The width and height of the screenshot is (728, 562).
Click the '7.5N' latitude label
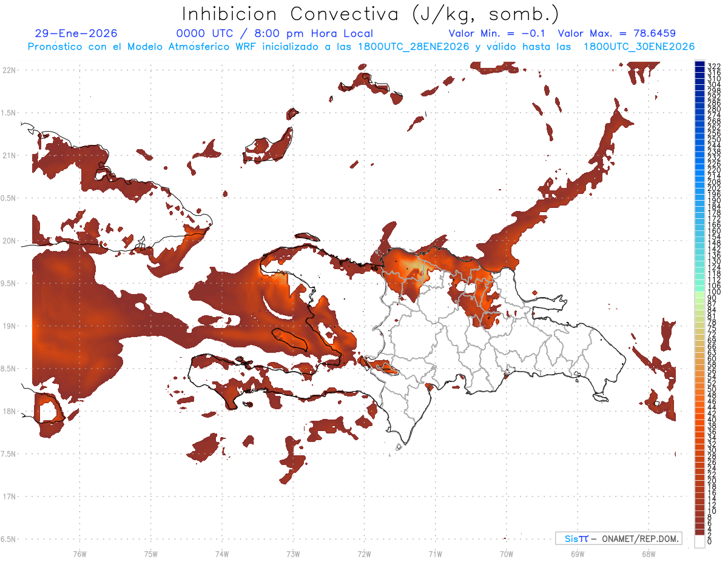(x=9, y=454)
